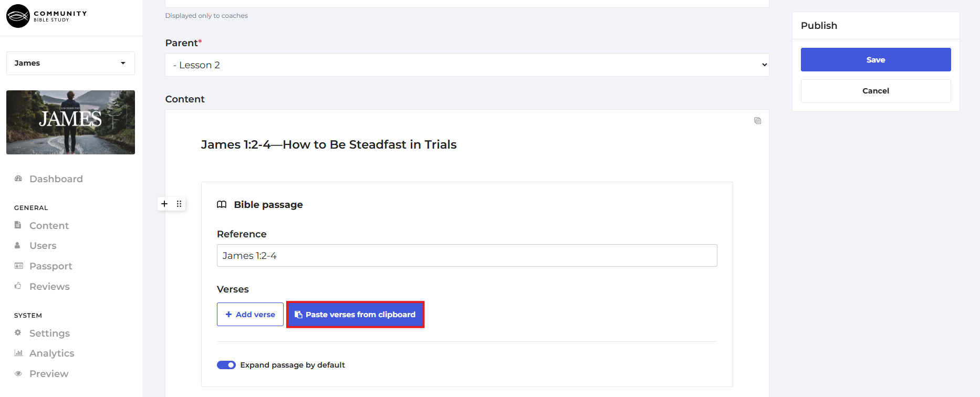Click the Community Bible Study logo
Image resolution: width=980 pixels, height=397 pixels.
point(46,16)
